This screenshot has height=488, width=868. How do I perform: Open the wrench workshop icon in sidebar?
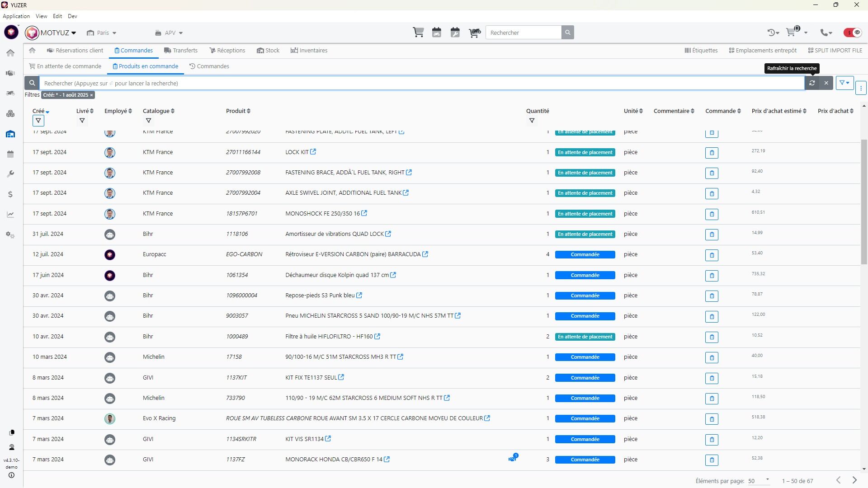coord(10,174)
